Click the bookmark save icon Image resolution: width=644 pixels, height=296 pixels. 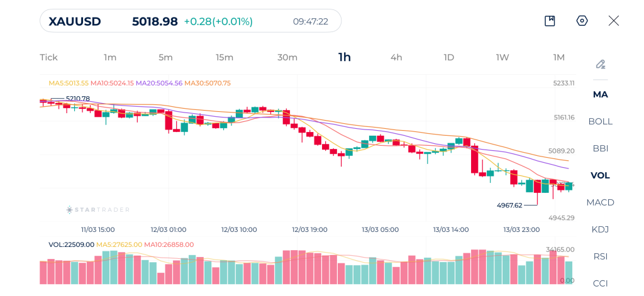coord(550,21)
